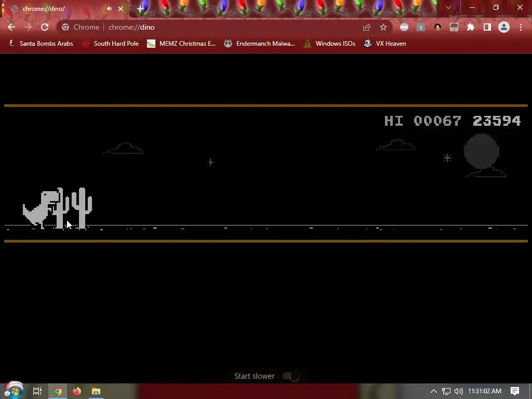Expand the hidden system tray icons
This screenshot has height=399, width=532.
pyautogui.click(x=434, y=391)
